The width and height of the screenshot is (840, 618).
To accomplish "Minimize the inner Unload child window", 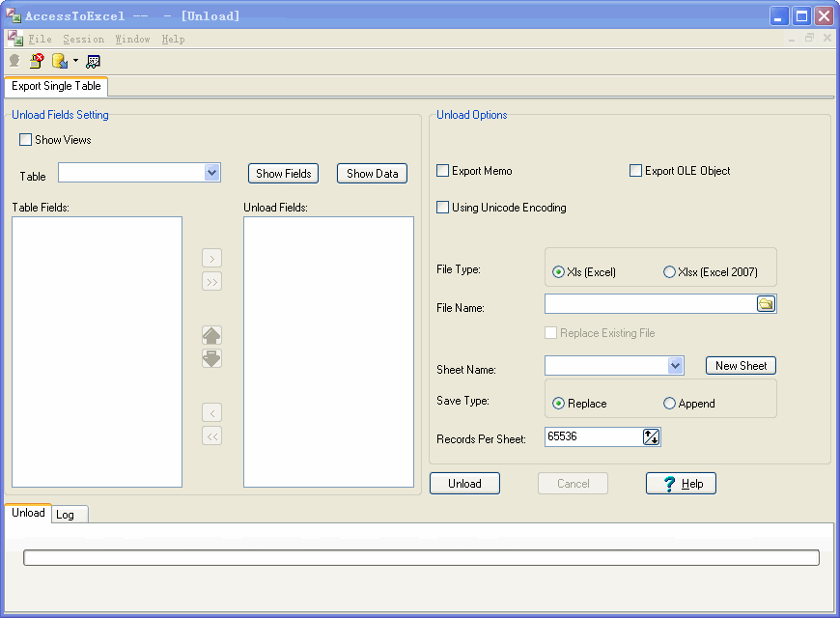I will click(792, 39).
